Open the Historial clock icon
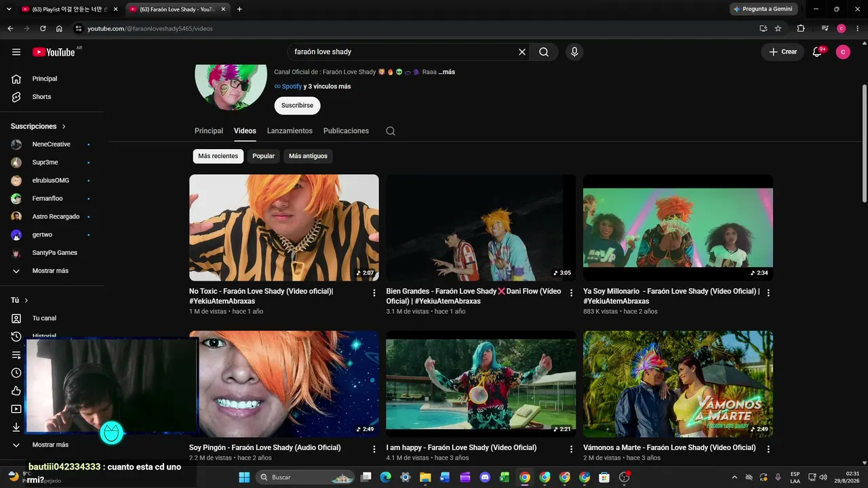 pyautogui.click(x=16, y=336)
